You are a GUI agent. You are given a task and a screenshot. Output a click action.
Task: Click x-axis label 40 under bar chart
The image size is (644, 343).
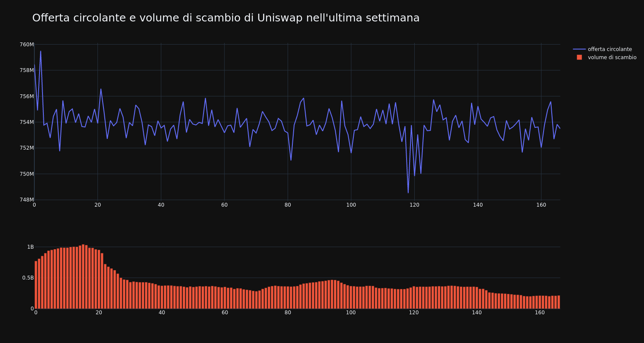(162, 313)
